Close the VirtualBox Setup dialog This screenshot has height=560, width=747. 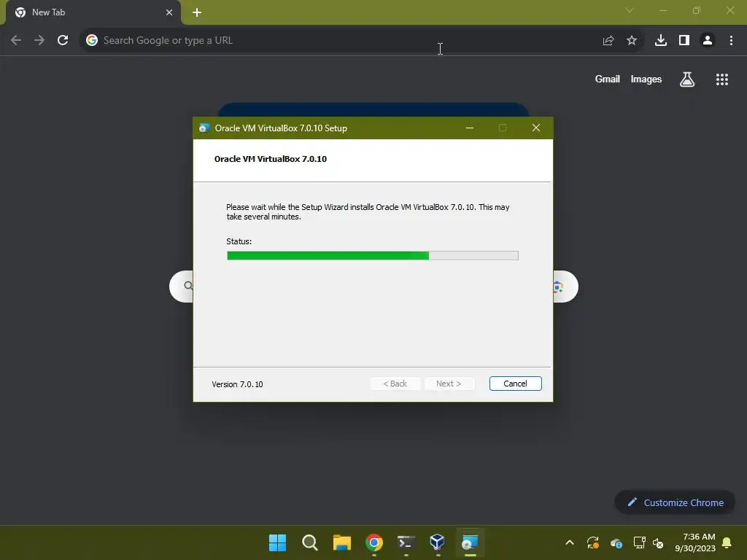click(536, 128)
